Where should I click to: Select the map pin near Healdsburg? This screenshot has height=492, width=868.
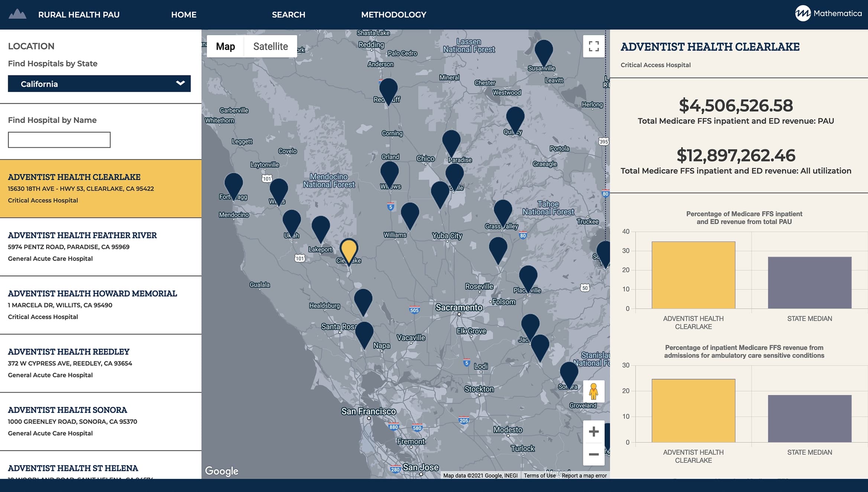pyautogui.click(x=363, y=301)
